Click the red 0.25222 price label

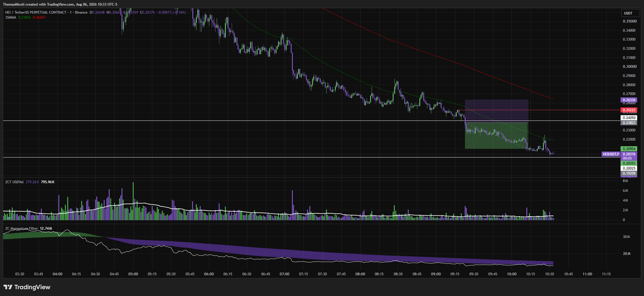point(628,109)
